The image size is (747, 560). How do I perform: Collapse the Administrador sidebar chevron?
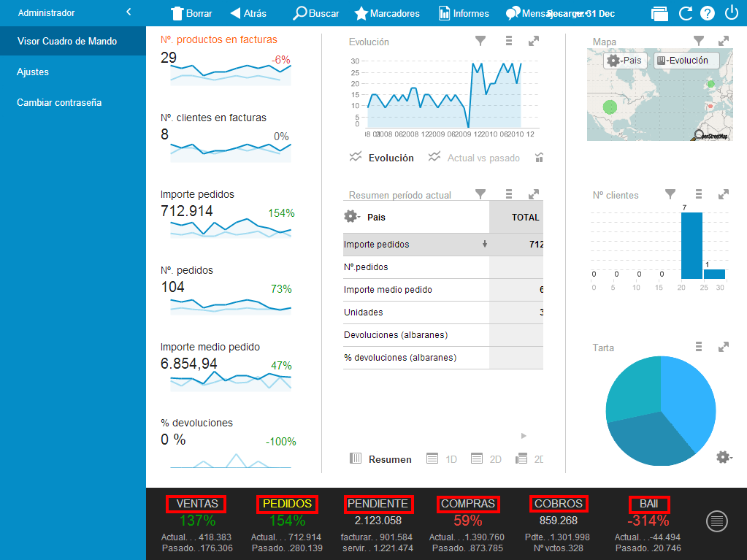pyautogui.click(x=129, y=12)
